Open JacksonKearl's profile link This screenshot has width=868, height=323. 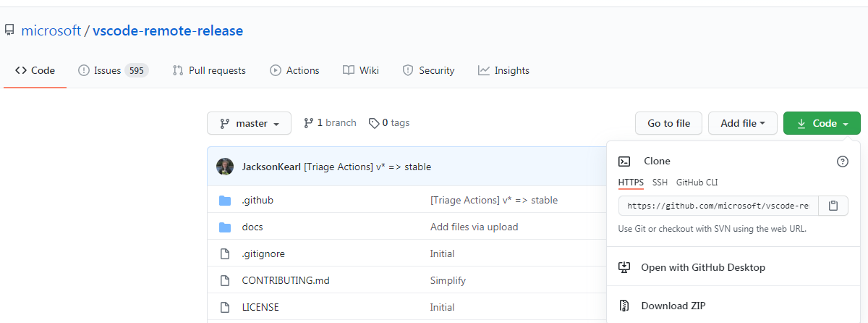coord(271,167)
